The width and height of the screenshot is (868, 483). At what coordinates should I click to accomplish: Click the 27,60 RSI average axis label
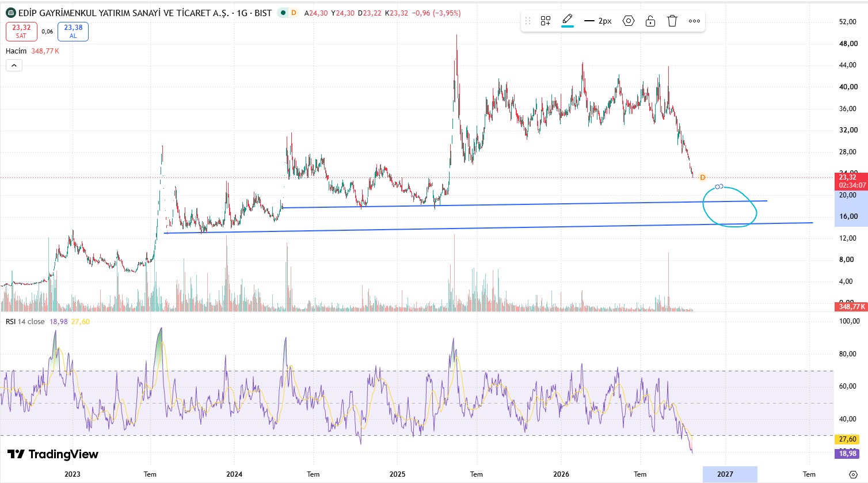tap(848, 439)
